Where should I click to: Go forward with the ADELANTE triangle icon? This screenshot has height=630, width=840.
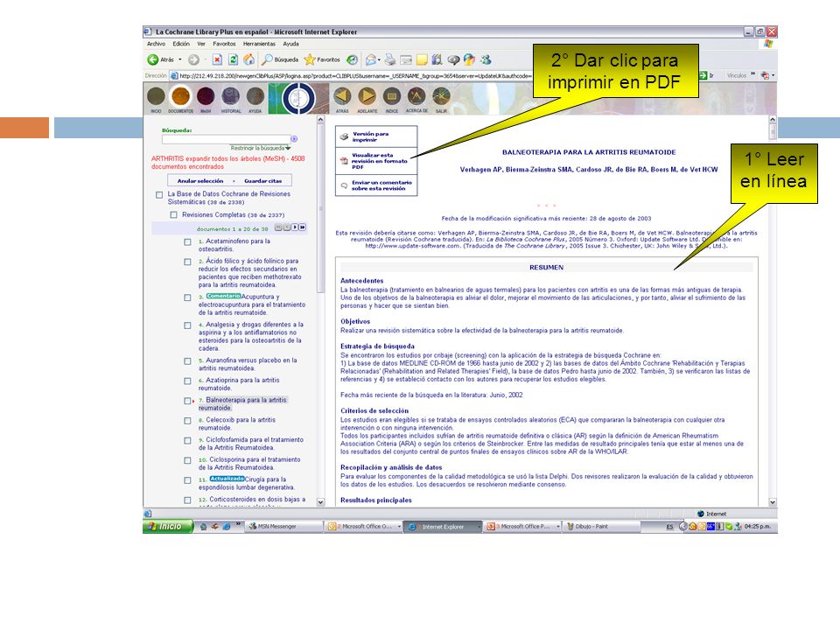coord(367,96)
